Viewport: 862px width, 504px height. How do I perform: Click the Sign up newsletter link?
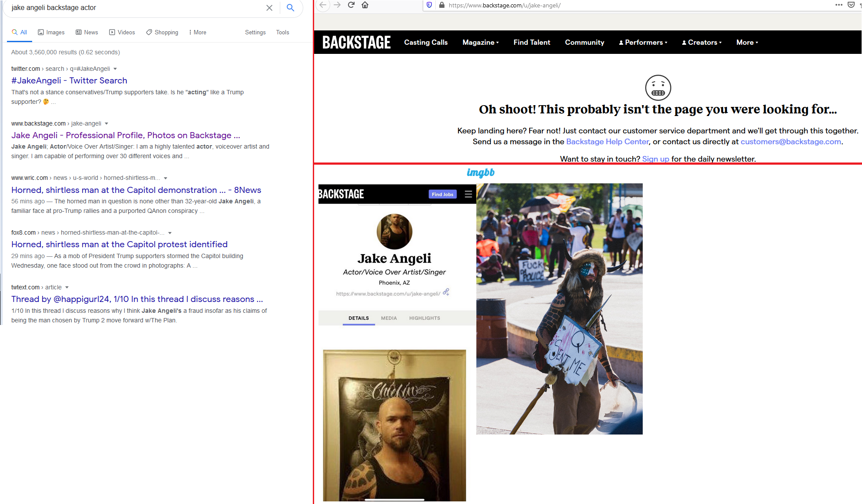click(x=656, y=159)
